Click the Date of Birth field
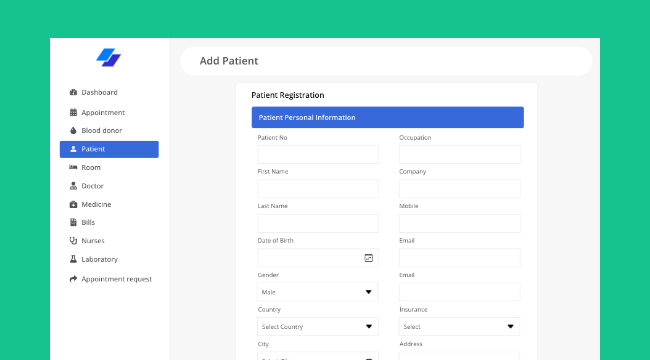 tap(318, 258)
